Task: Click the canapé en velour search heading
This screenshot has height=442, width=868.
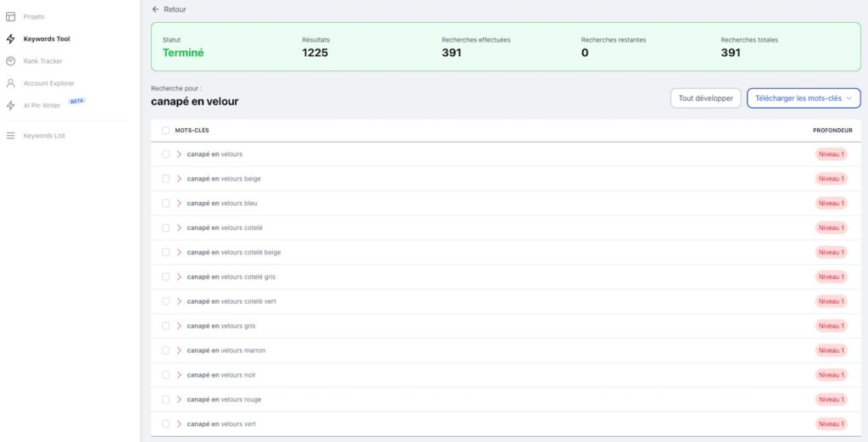Action: [x=195, y=102]
